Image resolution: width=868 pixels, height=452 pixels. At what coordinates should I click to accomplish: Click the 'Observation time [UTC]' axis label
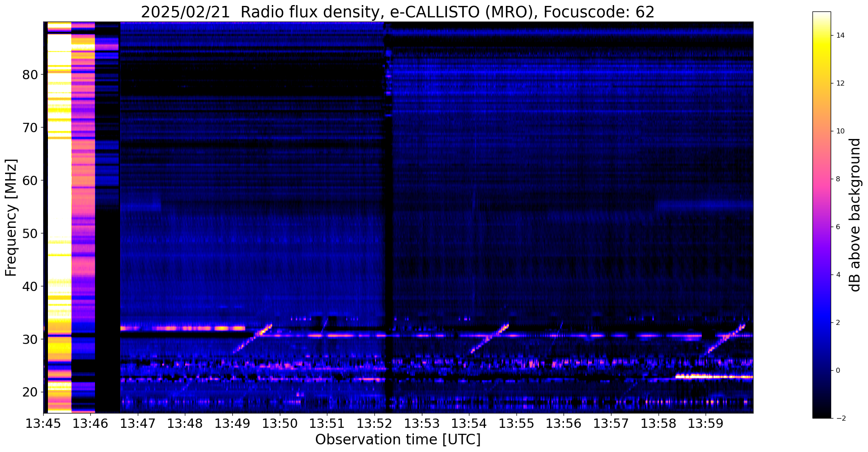click(x=398, y=439)
